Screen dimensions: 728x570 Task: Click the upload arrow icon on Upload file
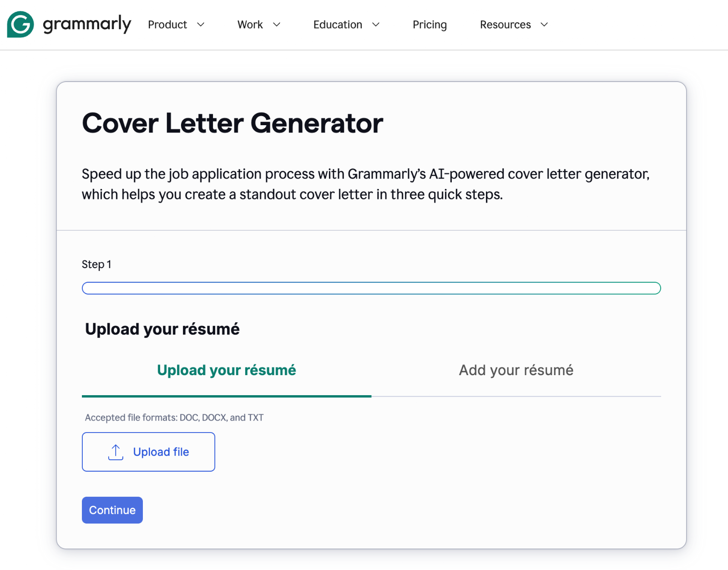click(116, 452)
